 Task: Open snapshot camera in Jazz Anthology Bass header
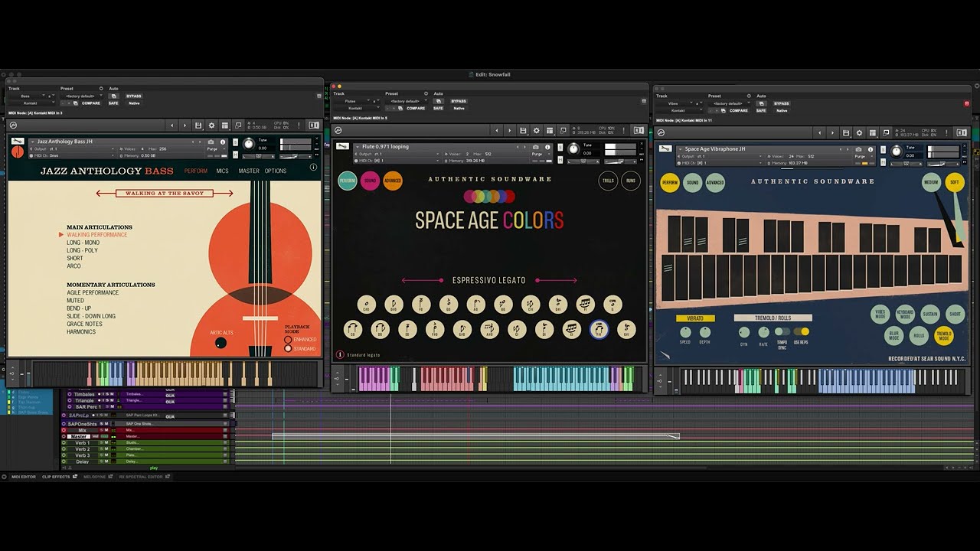[x=211, y=142]
